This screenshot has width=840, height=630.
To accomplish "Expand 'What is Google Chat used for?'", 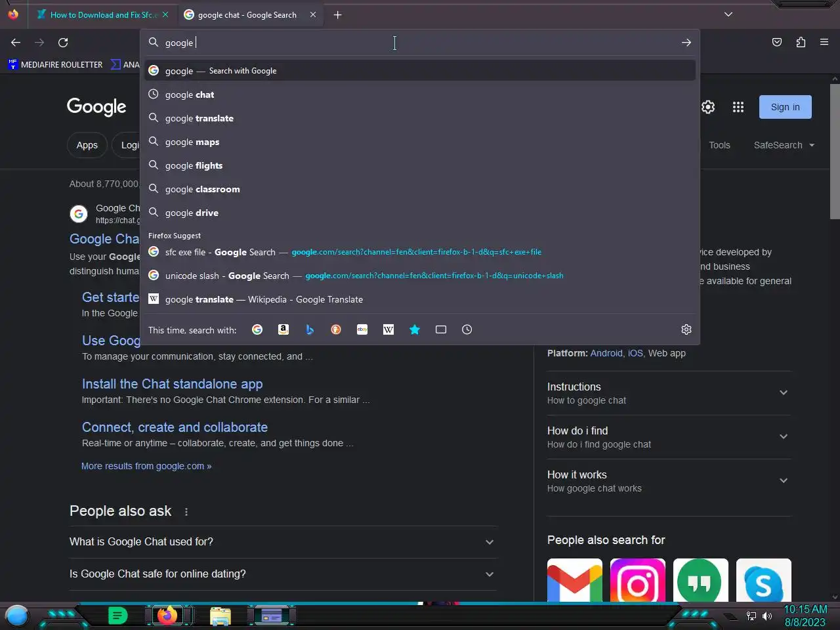I will 283,542.
